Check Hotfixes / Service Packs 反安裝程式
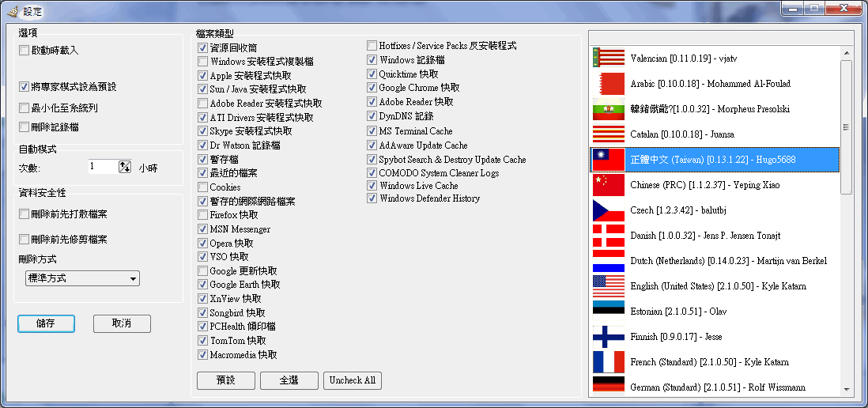This screenshot has height=408, width=868. 372,46
